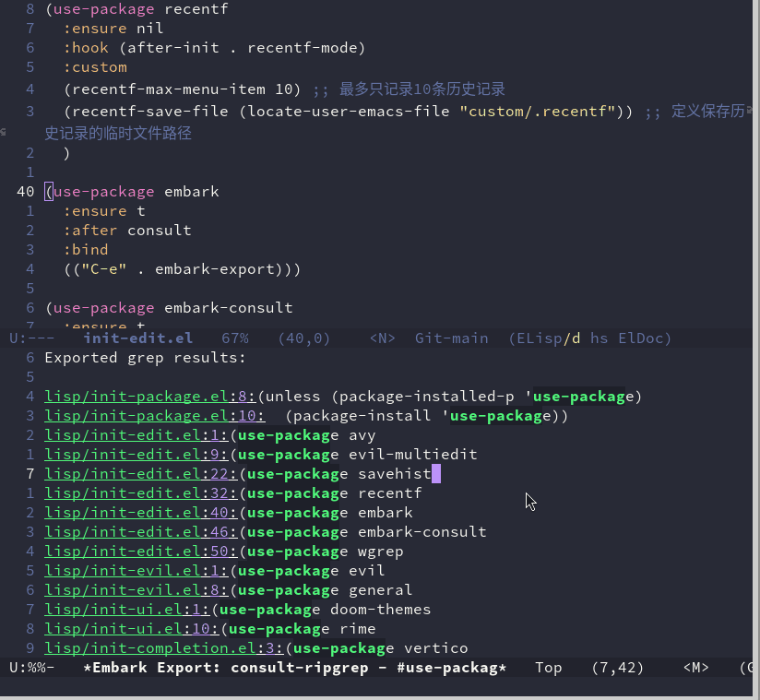The image size is (760, 700).
Task: Click ':after consult' line
Action: [x=127, y=231]
